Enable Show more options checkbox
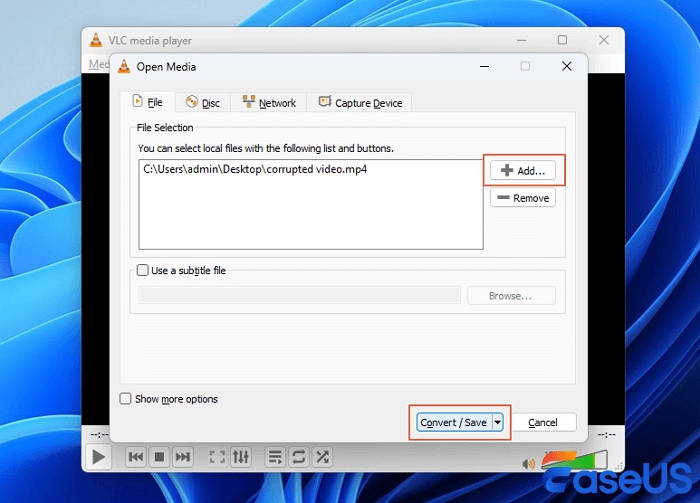 125,399
